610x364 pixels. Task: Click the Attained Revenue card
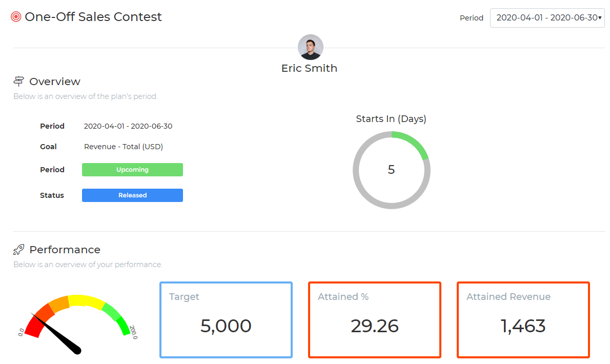coord(523,319)
